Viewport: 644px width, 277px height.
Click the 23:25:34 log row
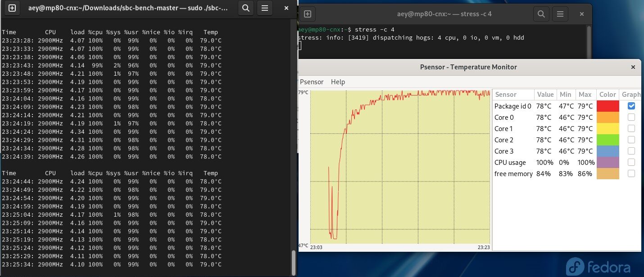[x=112, y=264]
